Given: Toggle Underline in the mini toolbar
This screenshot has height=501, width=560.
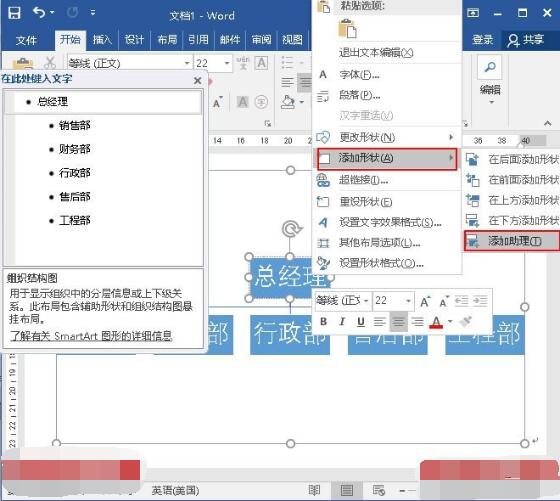Looking at the screenshot, I should coord(361,322).
